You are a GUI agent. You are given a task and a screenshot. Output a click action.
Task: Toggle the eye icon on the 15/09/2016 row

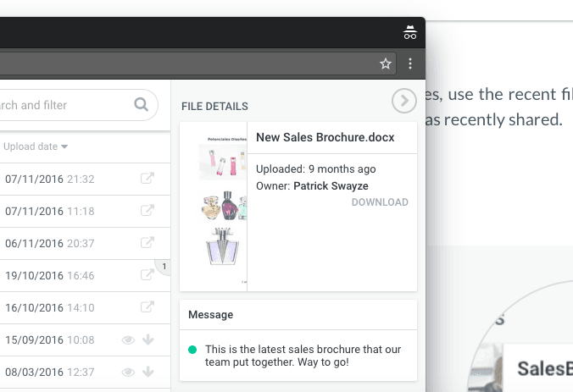(128, 340)
